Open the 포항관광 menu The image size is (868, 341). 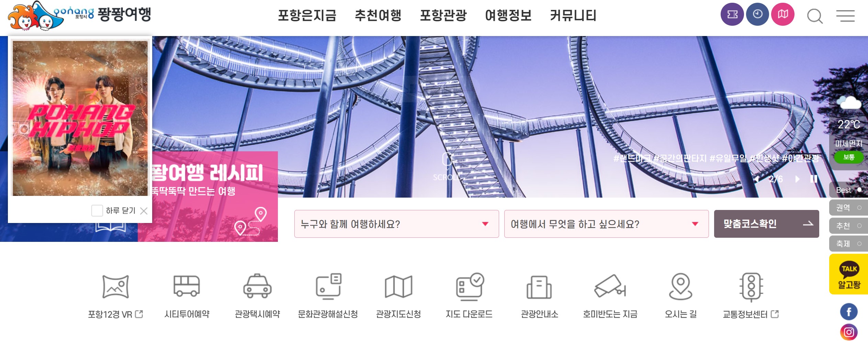tap(443, 15)
